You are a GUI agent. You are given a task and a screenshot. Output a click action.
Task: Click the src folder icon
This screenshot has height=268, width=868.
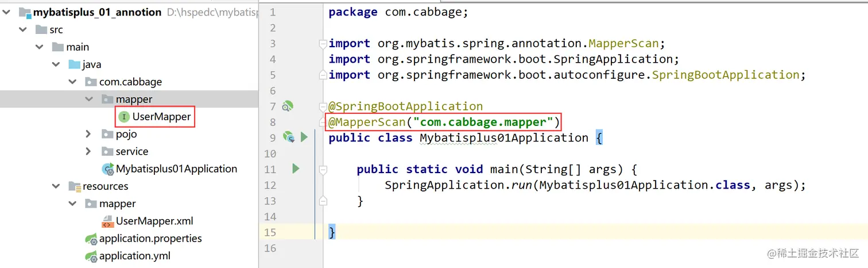(41, 29)
